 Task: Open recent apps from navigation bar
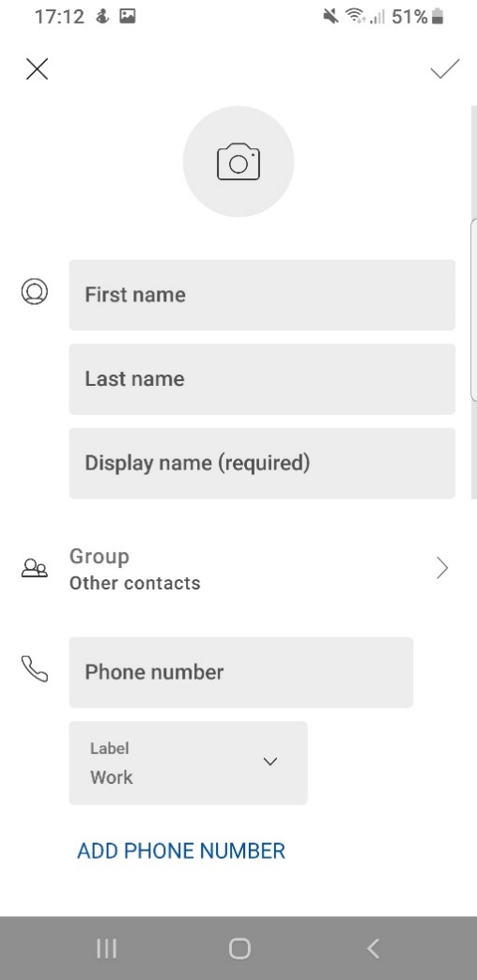pos(107,949)
